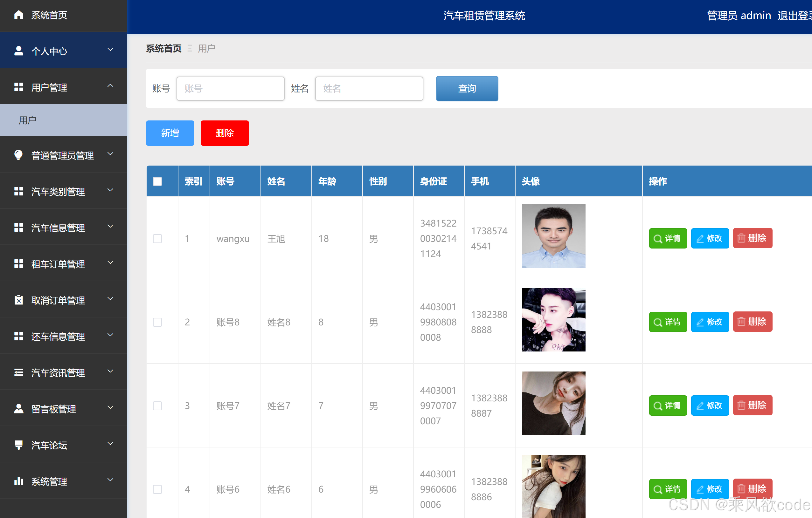Click the home icon beside 系统首页

18,15
